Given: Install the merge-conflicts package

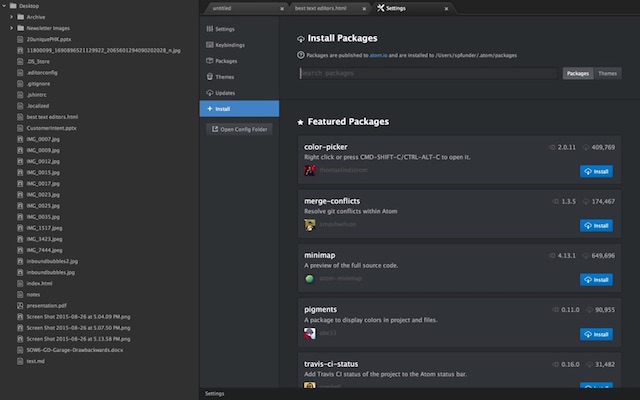Looking at the screenshot, I should pos(596,225).
